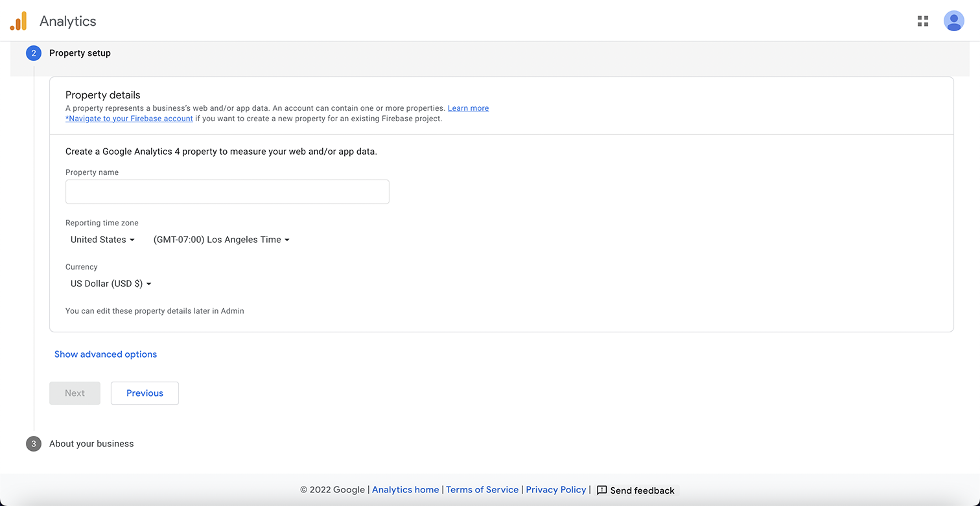980x506 pixels.
Task: Open the Learn more link
Action: [x=468, y=108]
